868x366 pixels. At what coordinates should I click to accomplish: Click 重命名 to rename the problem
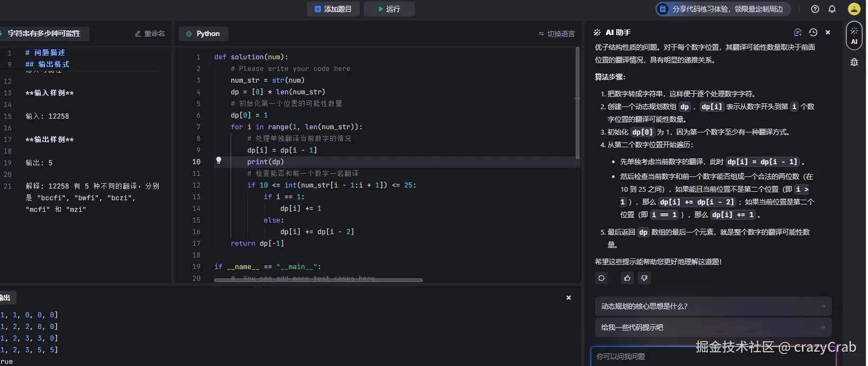[150, 33]
